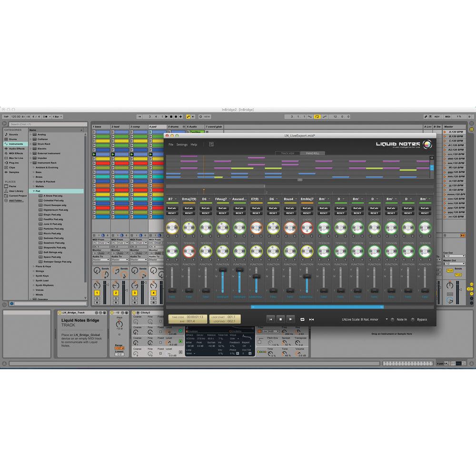Toggle the KEY map mode switch
The width and height of the screenshot is (476, 476).
[437, 116]
